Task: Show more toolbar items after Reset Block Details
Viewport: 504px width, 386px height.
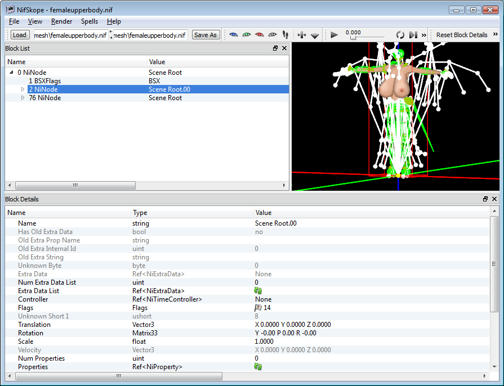Action: [495, 34]
